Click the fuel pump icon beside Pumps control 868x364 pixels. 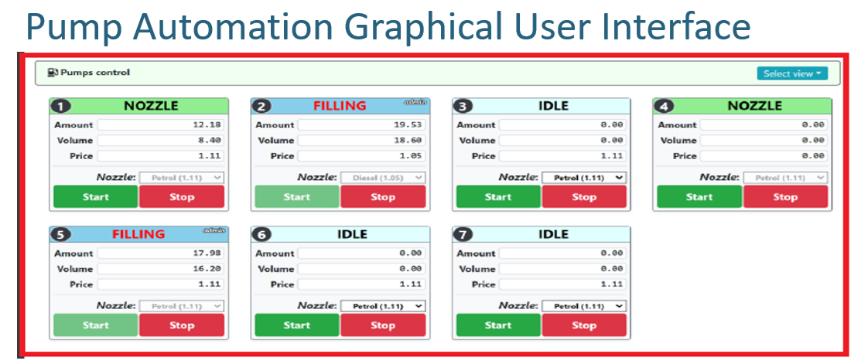click(53, 73)
